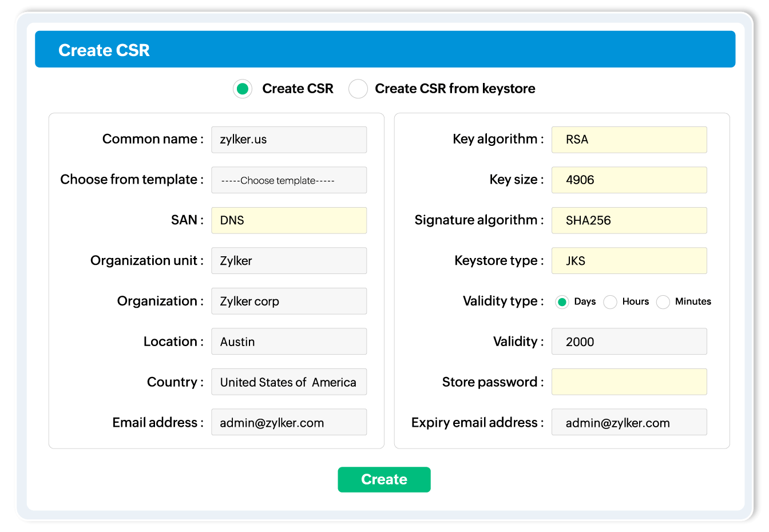Click the Country field
The image size is (769, 532).
pyautogui.click(x=289, y=382)
